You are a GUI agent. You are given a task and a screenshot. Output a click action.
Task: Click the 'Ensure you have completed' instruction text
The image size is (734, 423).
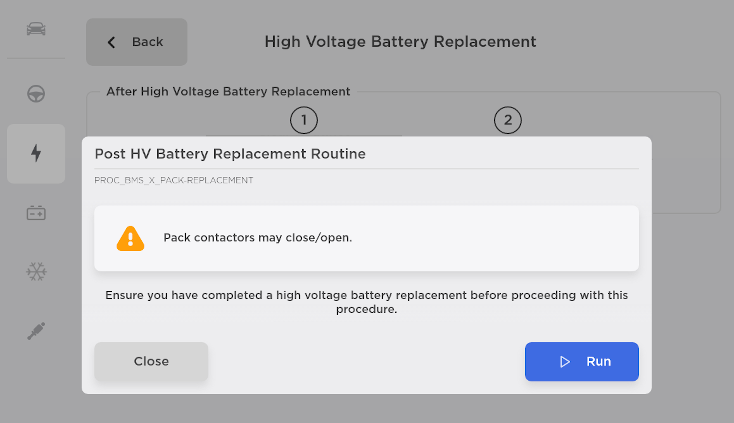point(366,302)
